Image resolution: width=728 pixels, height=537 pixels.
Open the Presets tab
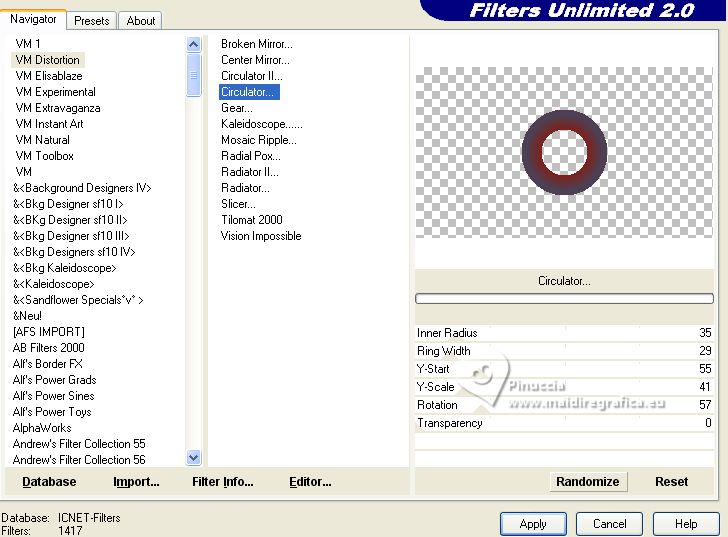(x=91, y=21)
